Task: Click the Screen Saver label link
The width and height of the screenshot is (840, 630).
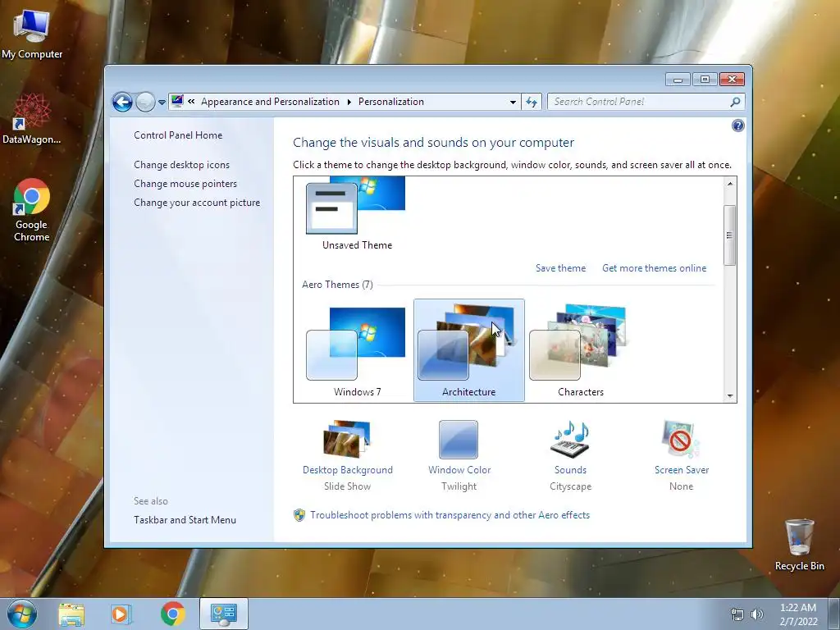Action: [682, 470]
